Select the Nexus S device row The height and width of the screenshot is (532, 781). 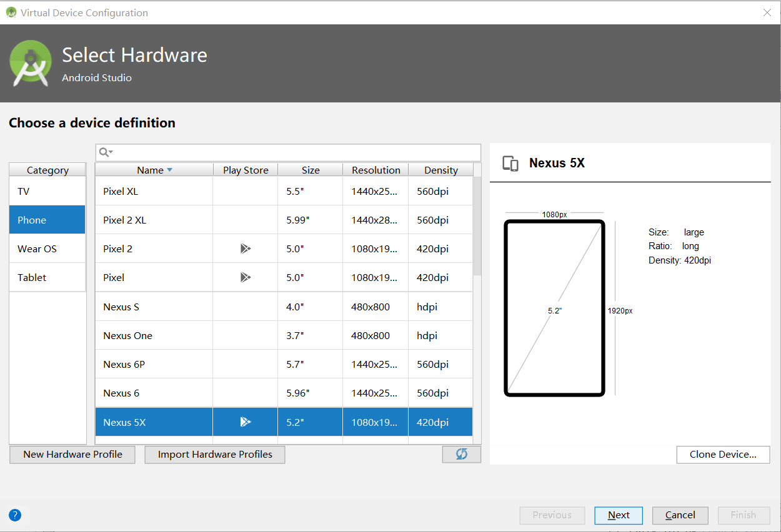point(284,307)
